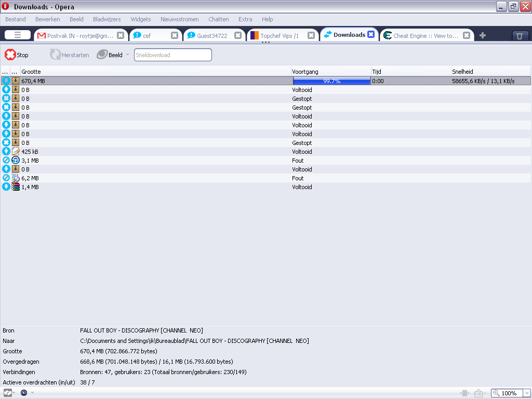
Task: Close the Topchef Vips tab
Action: pyautogui.click(x=311, y=35)
